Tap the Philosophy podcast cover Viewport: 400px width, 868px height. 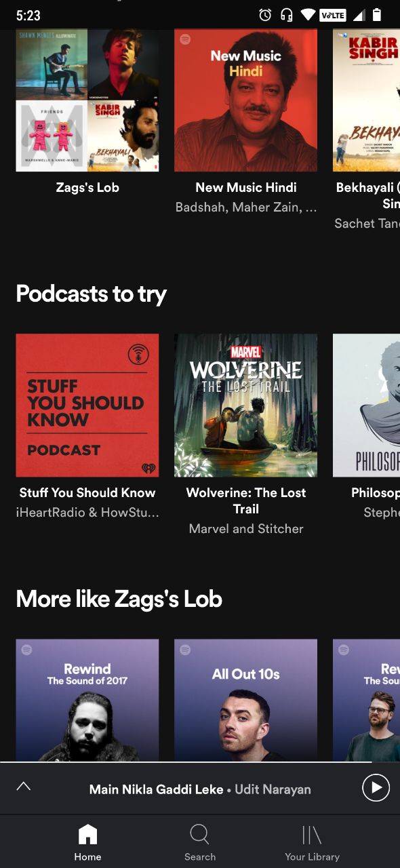coord(366,405)
